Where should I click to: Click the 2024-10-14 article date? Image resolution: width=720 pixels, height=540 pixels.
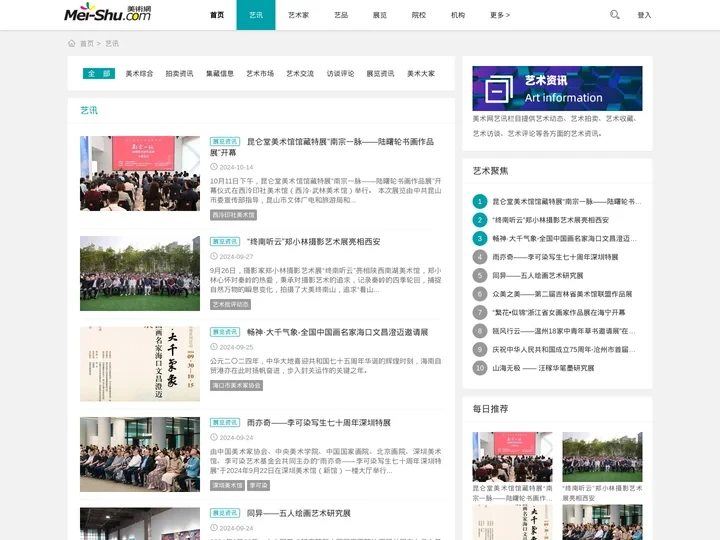236,167
